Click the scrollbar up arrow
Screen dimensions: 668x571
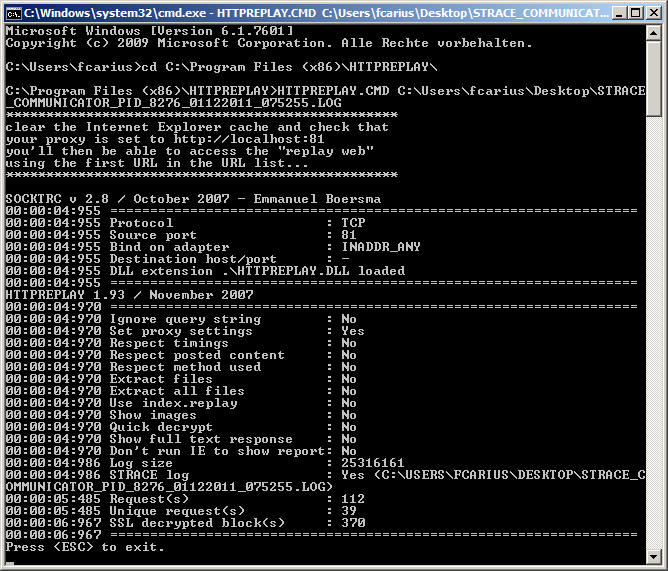(654, 33)
